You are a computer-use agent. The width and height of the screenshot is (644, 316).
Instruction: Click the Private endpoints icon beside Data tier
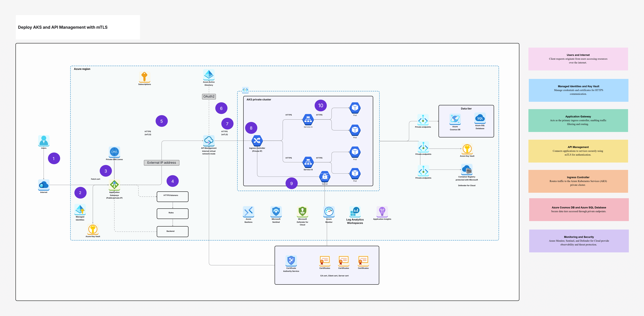tap(423, 120)
